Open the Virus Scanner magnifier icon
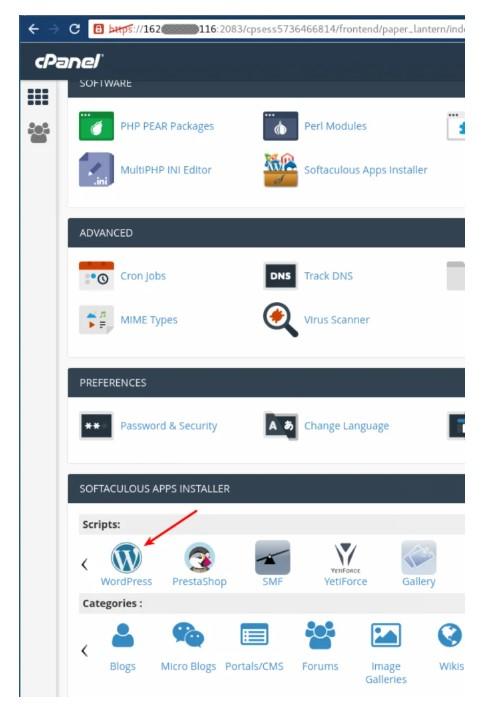The height and width of the screenshot is (707, 489). tap(280, 320)
